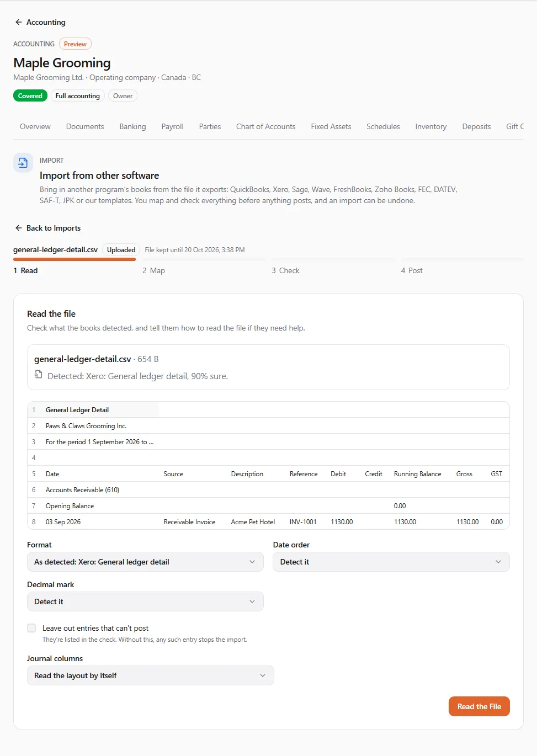The width and height of the screenshot is (537, 756).
Task: Open the Inventory tab
Action: (x=431, y=126)
